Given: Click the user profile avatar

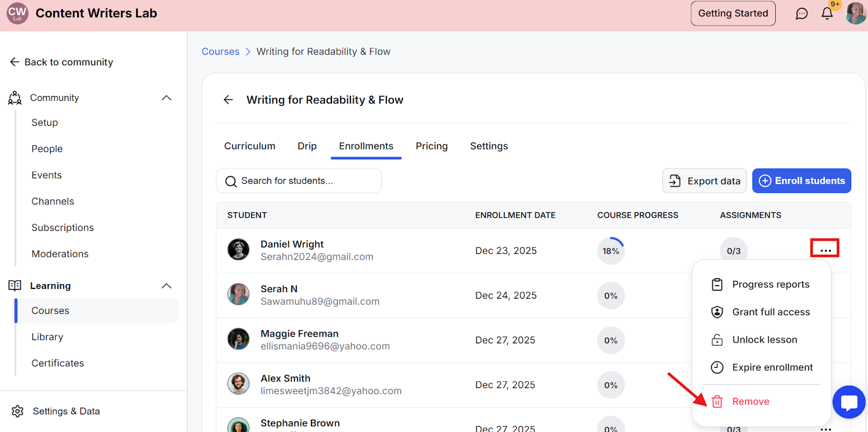Looking at the screenshot, I should (856, 14).
